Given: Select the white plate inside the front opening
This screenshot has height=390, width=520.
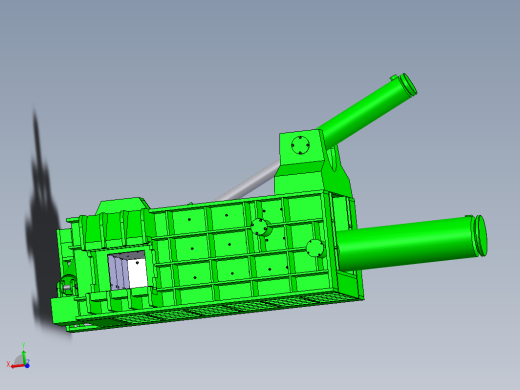Looking at the screenshot, I should 137,273.
